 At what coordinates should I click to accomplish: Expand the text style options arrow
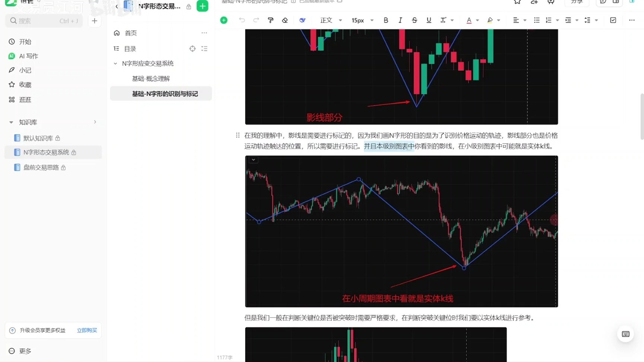[452, 20]
